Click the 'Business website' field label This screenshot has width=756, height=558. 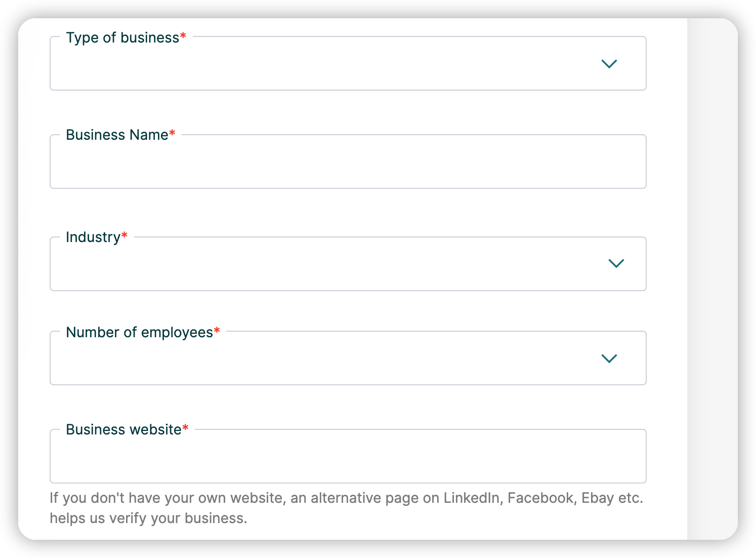tap(123, 430)
